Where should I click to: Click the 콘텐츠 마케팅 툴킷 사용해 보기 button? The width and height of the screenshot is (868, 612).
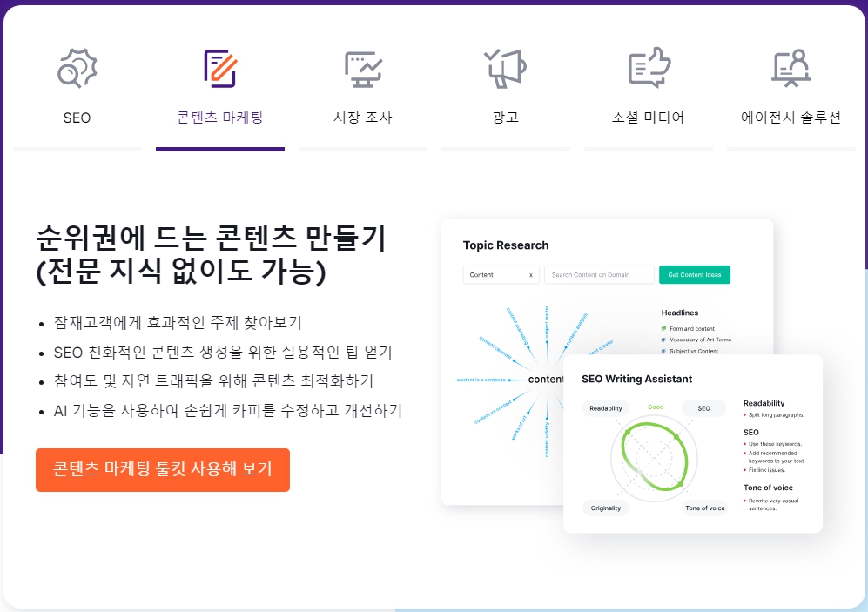coord(163,470)
